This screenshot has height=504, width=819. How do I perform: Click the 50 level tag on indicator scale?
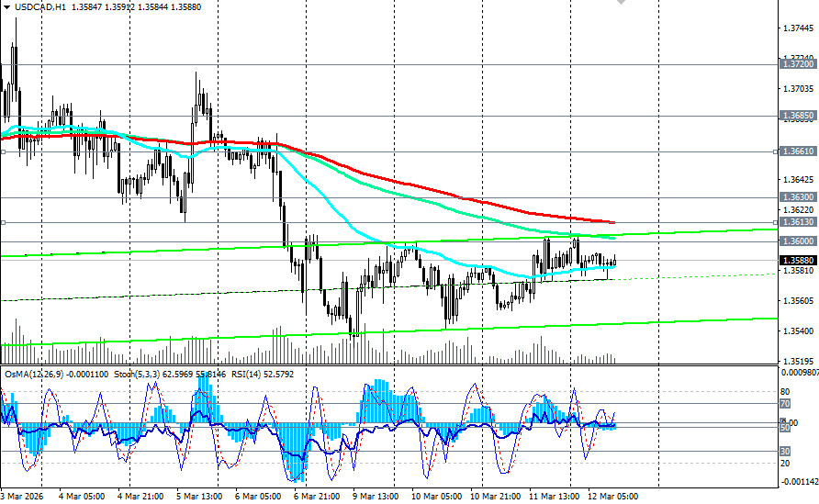pyautogui.click(x=785, y=427)
